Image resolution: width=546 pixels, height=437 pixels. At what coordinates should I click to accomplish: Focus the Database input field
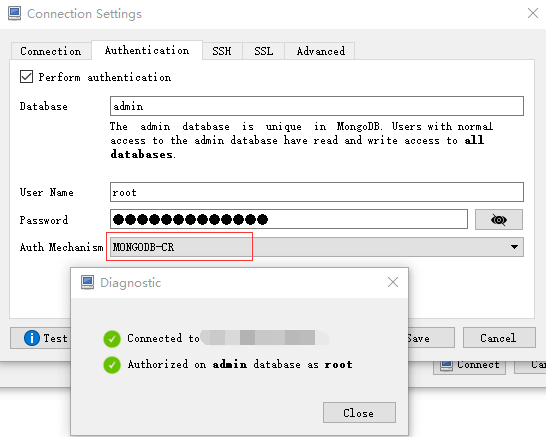pyautogui.click(x=317, y=106)
